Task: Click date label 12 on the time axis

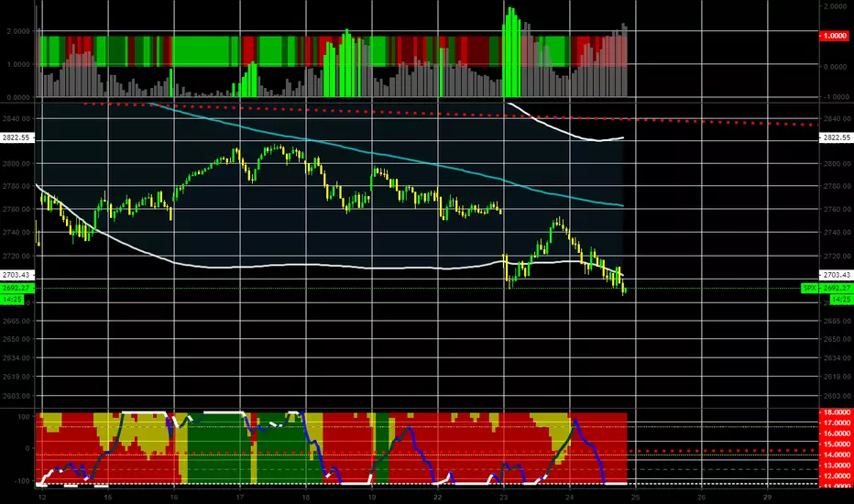Action: tap(42, 497)
